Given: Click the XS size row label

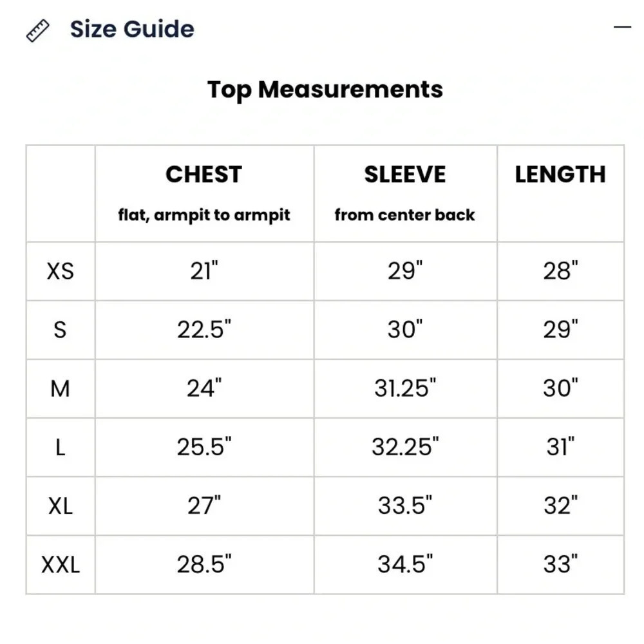Looking at the screenshot, I should [61, 271].
